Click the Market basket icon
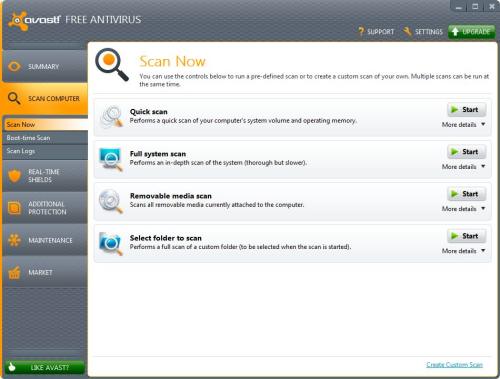The image size is (500, 379). (x=14, y=273)
